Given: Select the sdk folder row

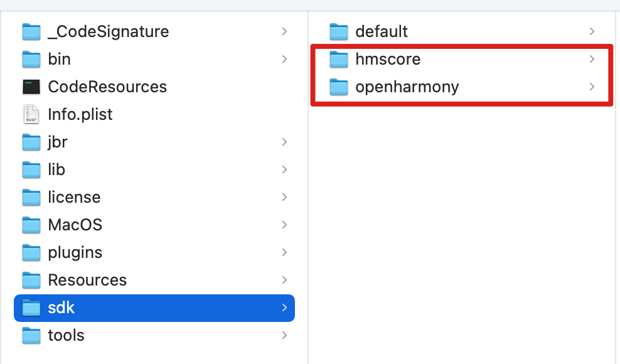Looking at the screenshot, I should tap(154, 308).
